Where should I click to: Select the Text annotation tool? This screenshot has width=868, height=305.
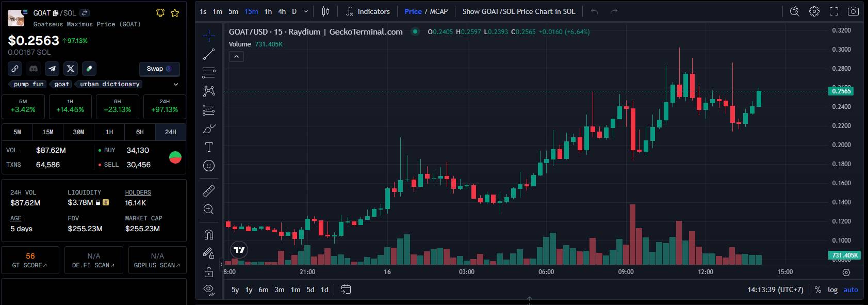point(209,147)
